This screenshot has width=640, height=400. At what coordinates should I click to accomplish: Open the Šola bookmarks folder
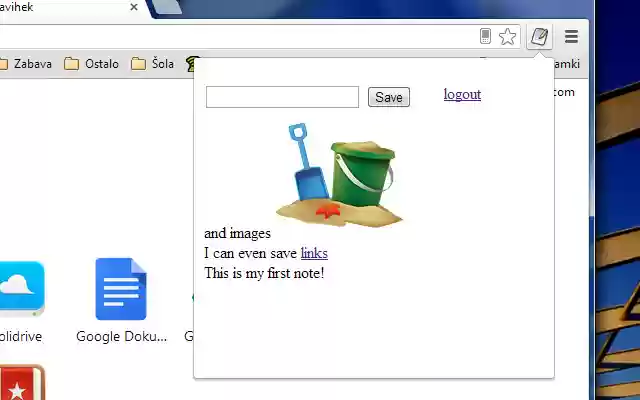(152, 64)
